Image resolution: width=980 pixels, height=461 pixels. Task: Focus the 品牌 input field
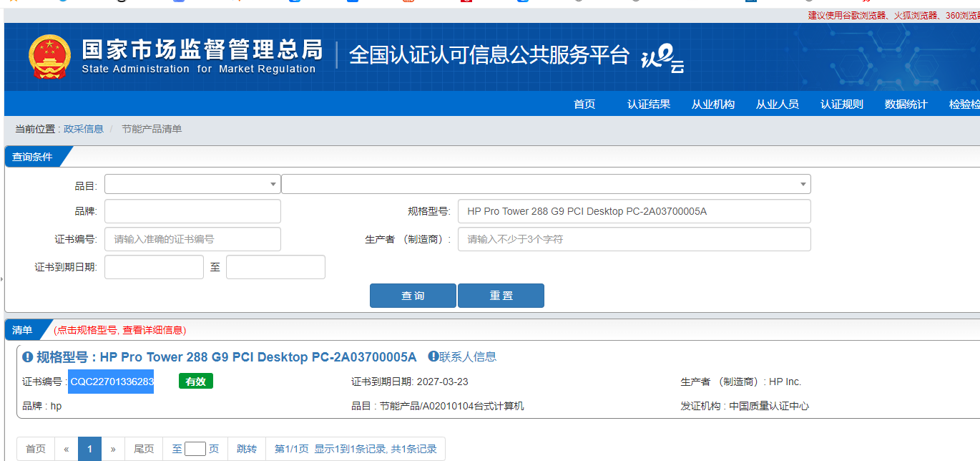point(192,211)
